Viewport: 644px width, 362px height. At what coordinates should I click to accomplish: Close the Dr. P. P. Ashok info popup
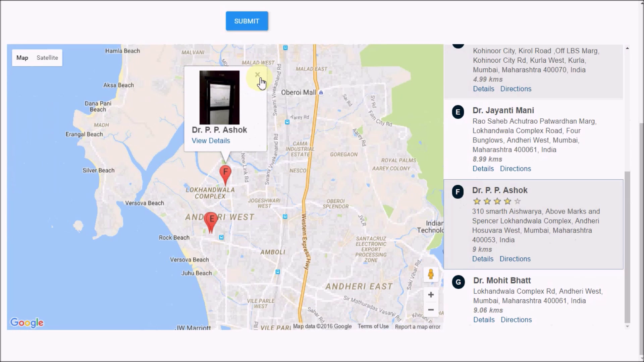[x=257, y=74]
